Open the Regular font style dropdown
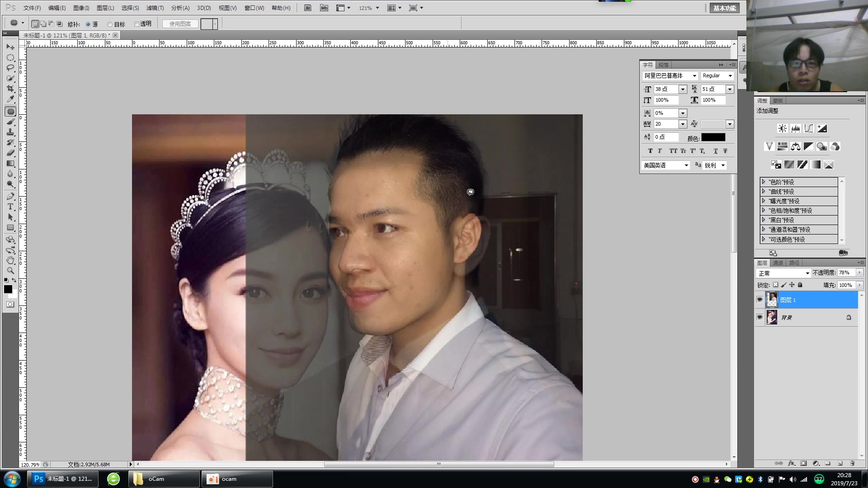Screen dimensions: 868x488 (x=717, y=76)
